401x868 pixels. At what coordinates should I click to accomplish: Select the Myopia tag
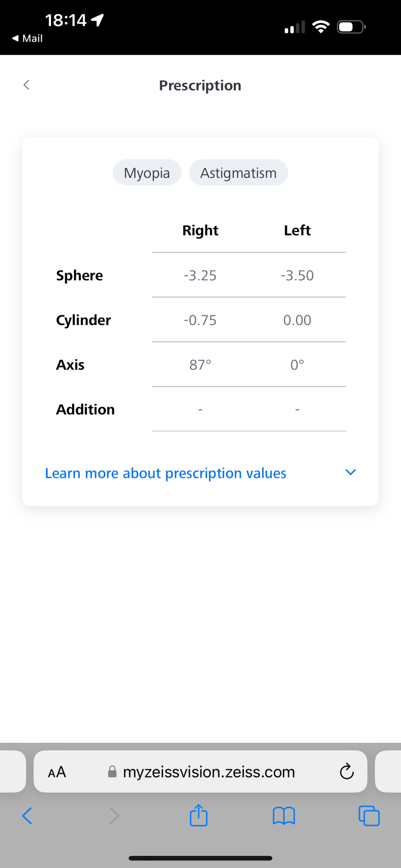pos(147,173)
